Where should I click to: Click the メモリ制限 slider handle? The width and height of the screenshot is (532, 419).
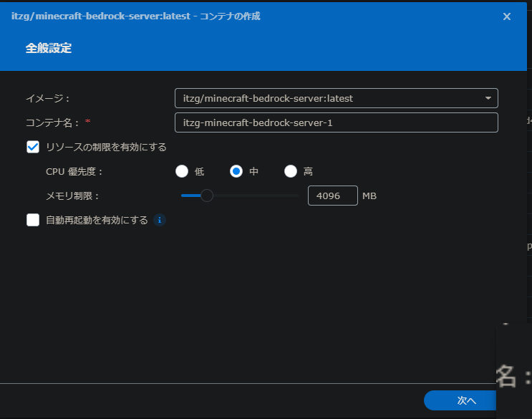click(207, 196)
